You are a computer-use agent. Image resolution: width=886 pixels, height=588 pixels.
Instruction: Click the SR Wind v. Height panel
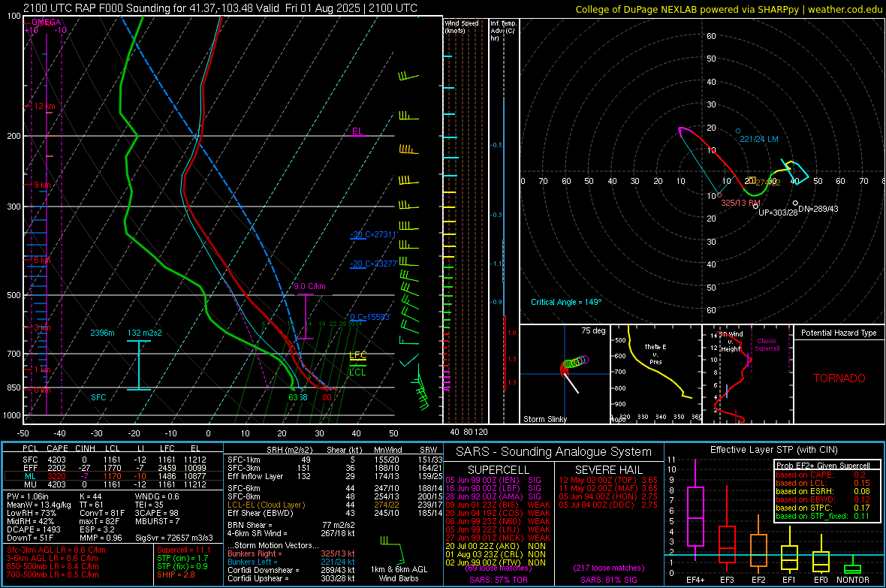click(x=747, y=374)
